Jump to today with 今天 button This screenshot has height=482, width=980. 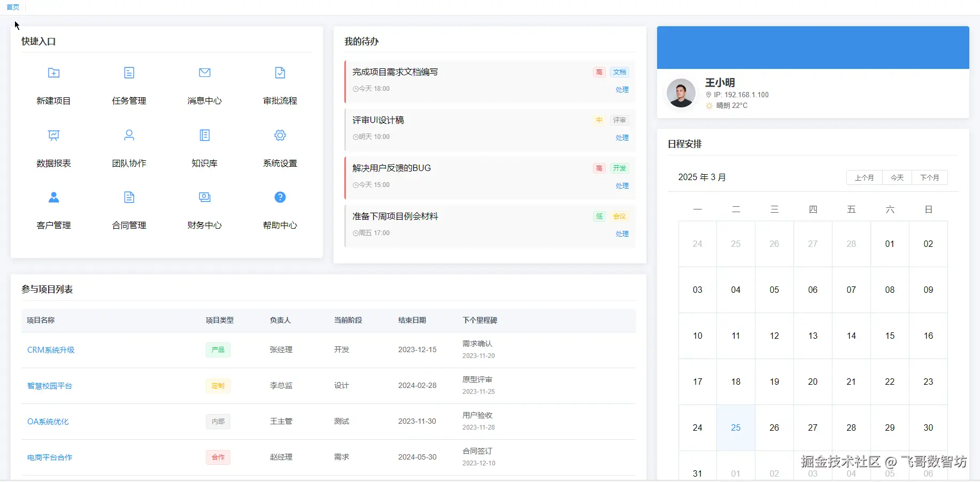tap(897, 177)
